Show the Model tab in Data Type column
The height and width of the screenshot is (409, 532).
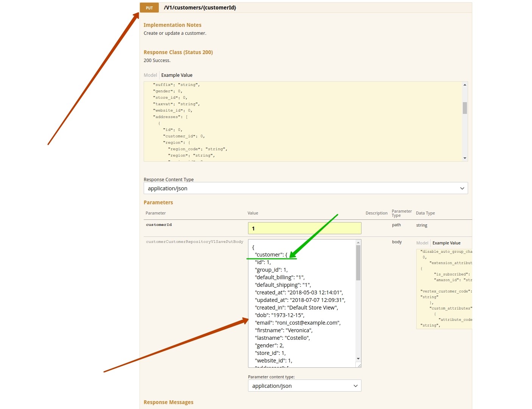click(422, 243)
